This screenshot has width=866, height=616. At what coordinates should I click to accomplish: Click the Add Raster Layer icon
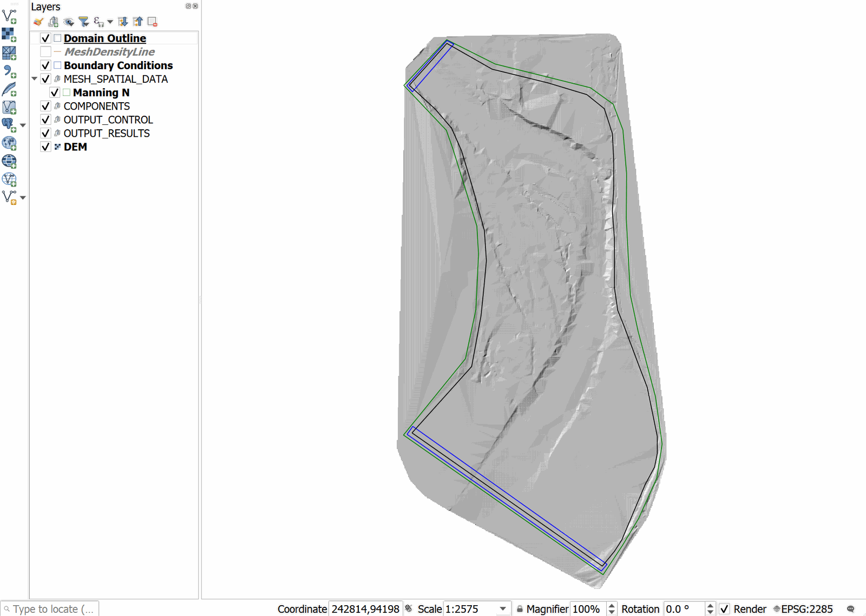[9, 35]
